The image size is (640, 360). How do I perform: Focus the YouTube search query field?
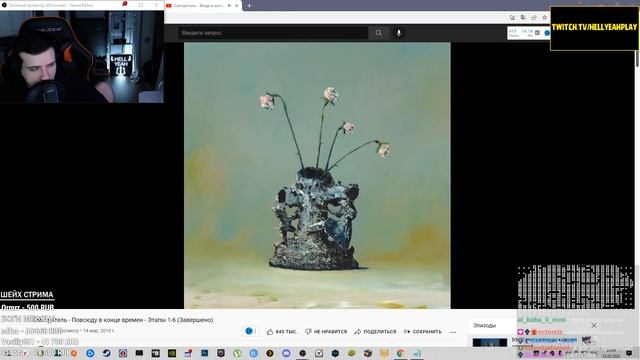(x=273, y=33)
